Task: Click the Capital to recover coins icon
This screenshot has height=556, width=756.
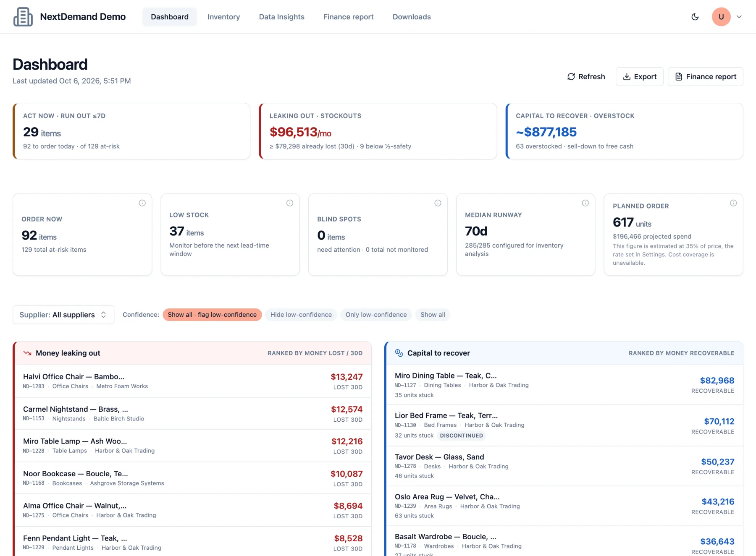Action: pyautogui.click(x=399, y=353)
